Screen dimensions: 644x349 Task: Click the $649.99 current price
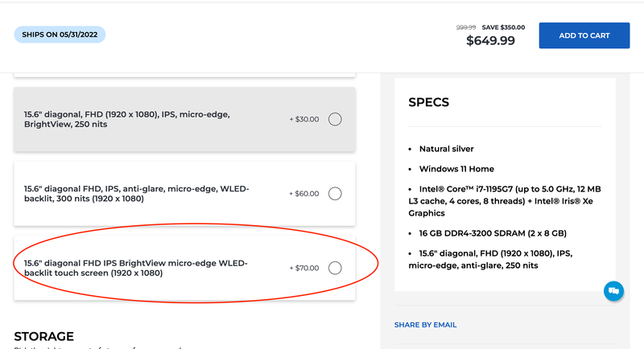(490, 40)
